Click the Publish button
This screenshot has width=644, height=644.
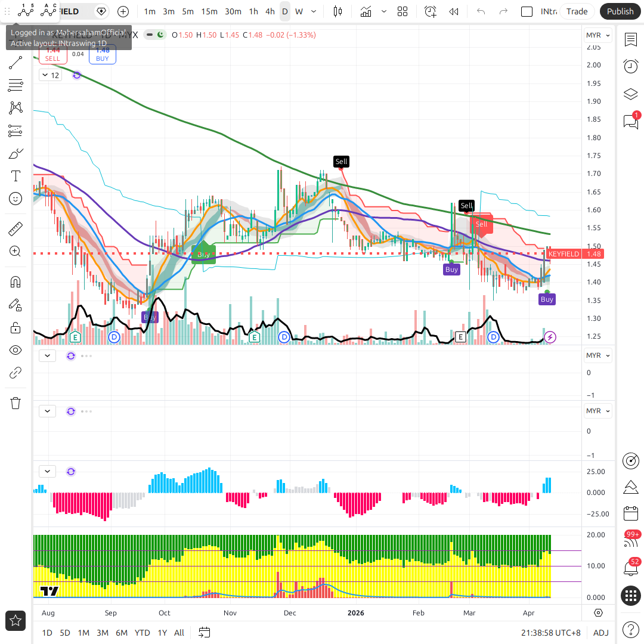tap(620, 11)
